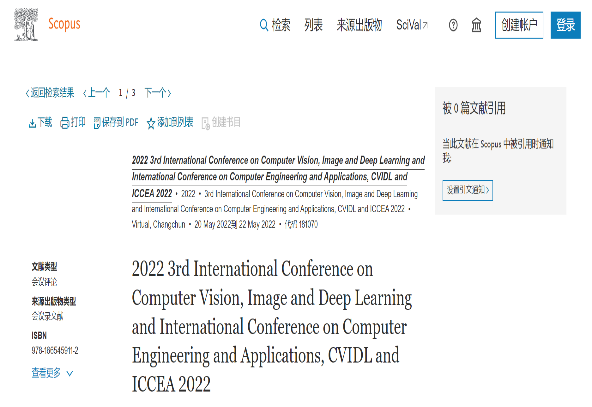Click the printer icon 打印

click(x=65, y=123)
